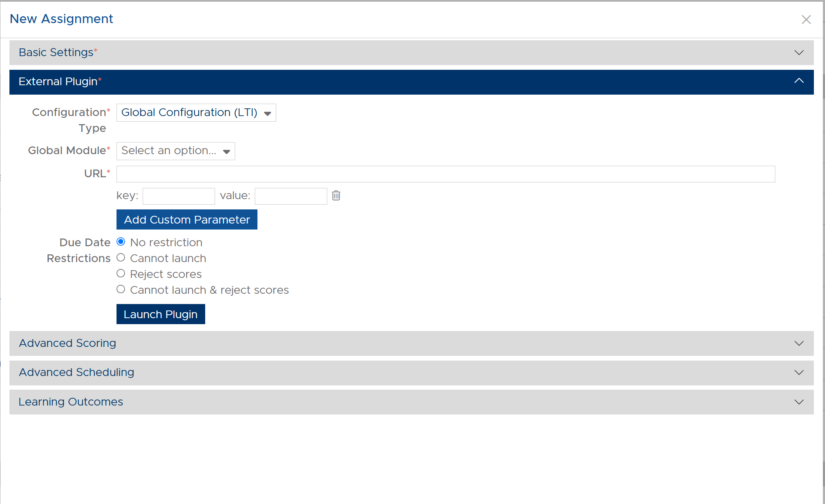Expand the Learning Outcomes section

411,402
